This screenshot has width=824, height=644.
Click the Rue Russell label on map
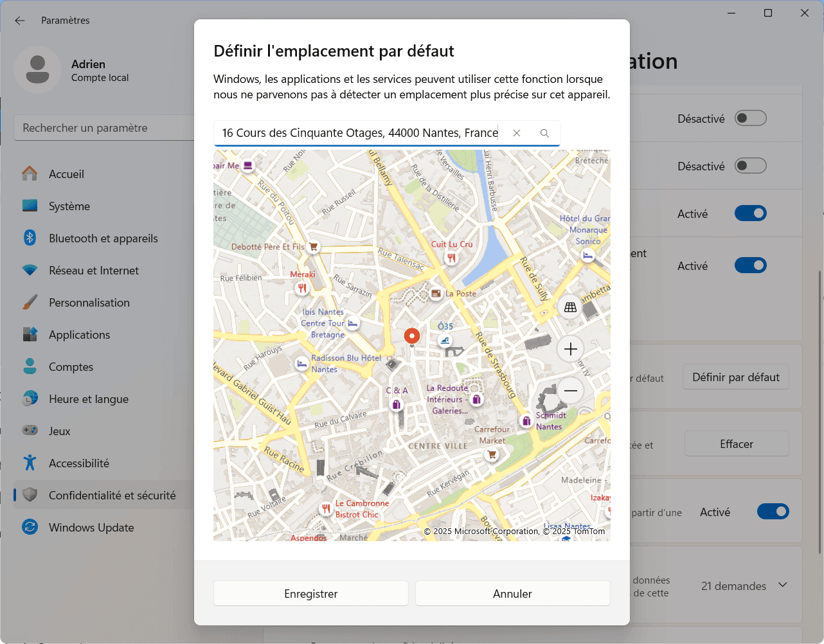click(339, 201)
